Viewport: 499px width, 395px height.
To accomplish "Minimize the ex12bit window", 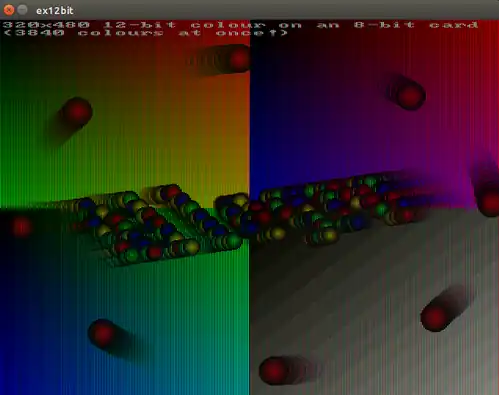I will [x=22, y=10].
